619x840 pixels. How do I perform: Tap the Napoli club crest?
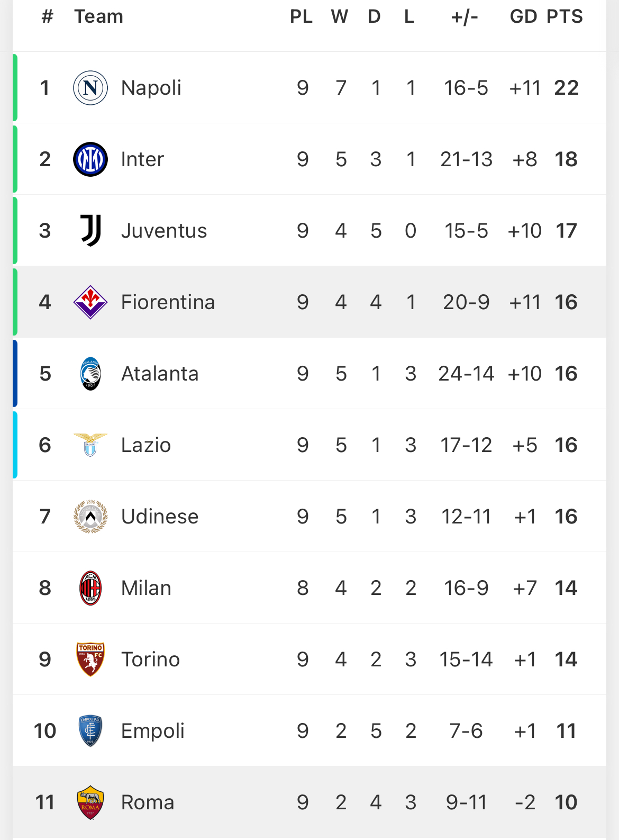tap(90, 88)
